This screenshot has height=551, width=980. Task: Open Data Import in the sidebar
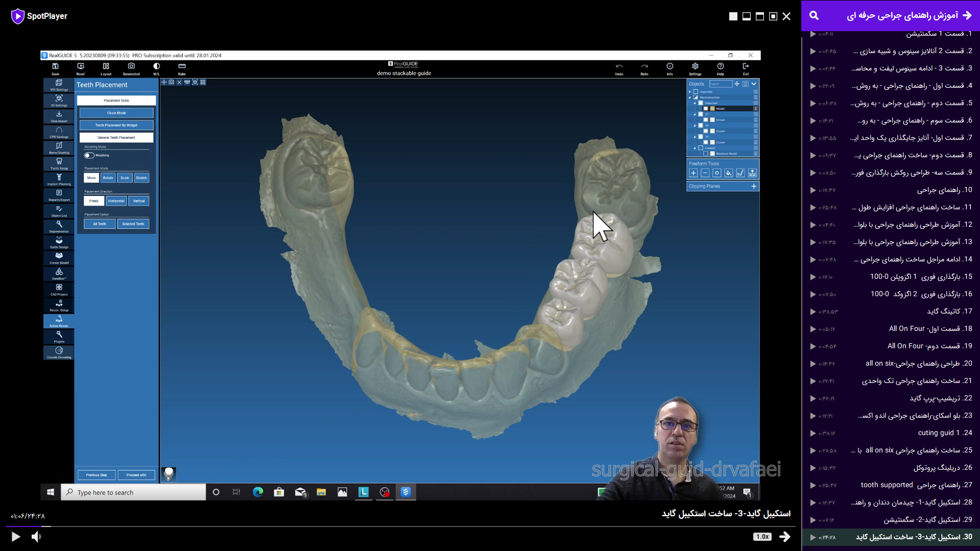(x=59, y=117)
